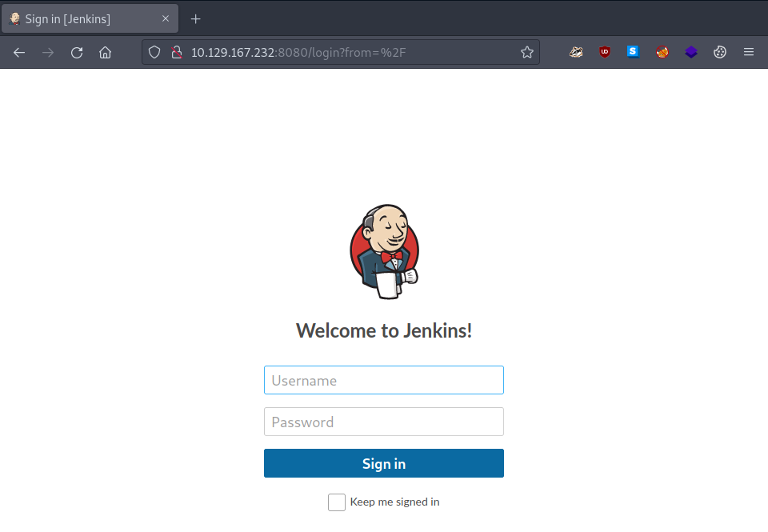Click the FoxyProxy extension icon
This screenshot has width=768, height=532.
coord(662,51)
